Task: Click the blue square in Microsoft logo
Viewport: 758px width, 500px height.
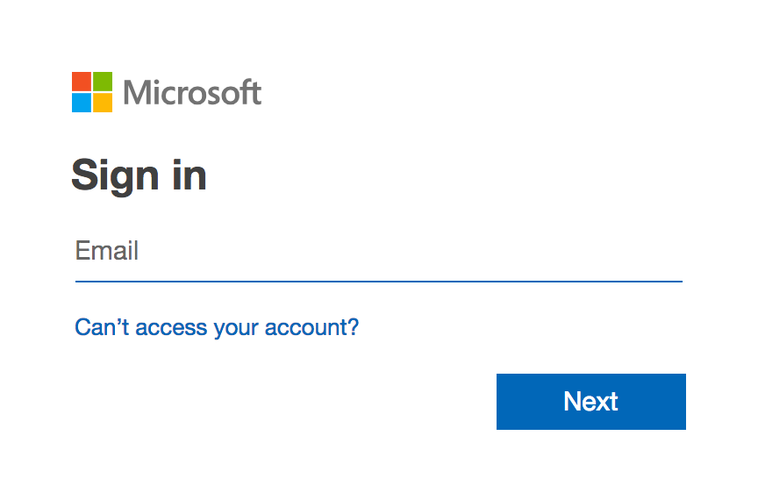Action: click(81, 103)
